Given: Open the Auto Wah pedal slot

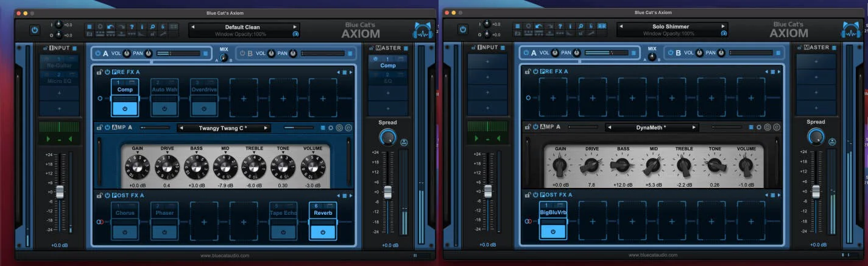Looking at the screenshot, I should pyautogui.click(x=164, y=89).
